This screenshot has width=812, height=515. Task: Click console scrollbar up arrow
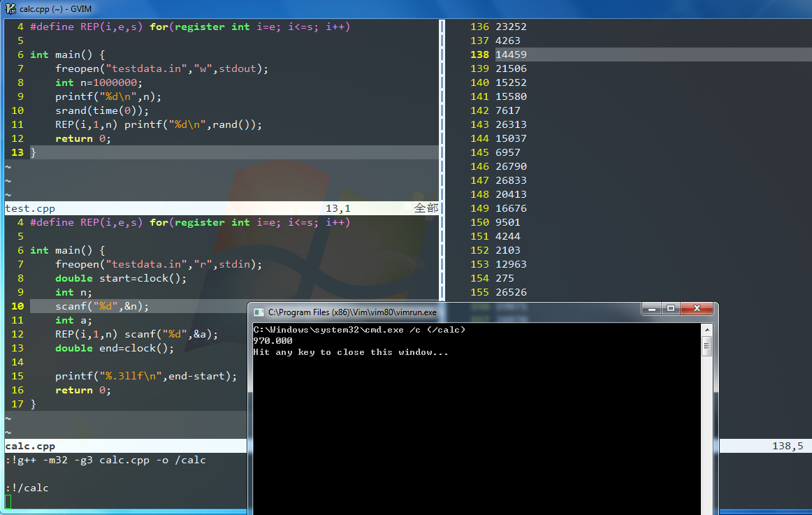(x=707, y=330)
